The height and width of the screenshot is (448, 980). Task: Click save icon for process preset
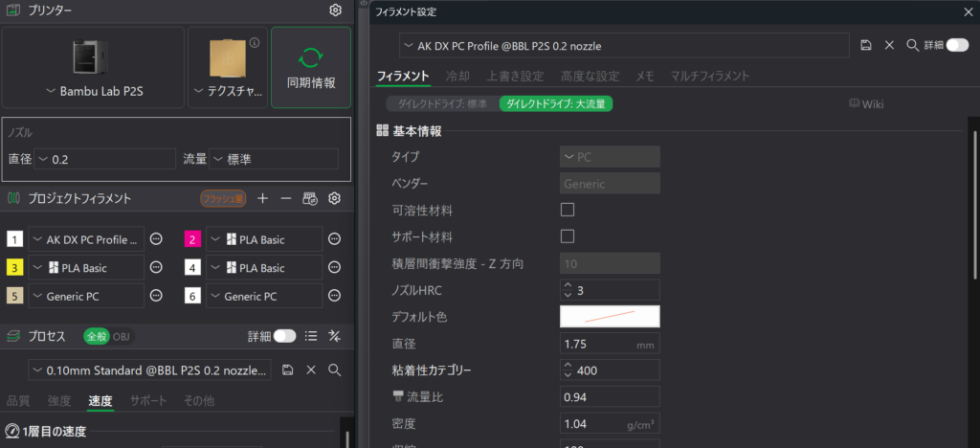click(x=289, y=370)
